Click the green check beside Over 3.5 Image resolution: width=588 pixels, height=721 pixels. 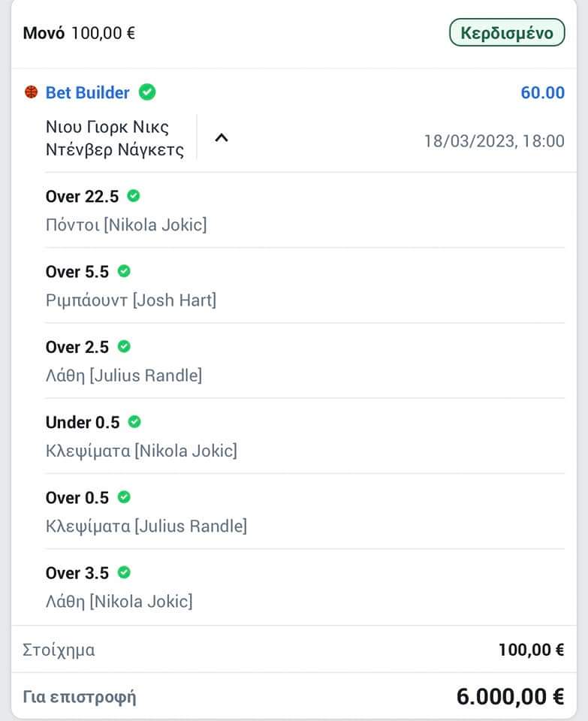(124, 572)
